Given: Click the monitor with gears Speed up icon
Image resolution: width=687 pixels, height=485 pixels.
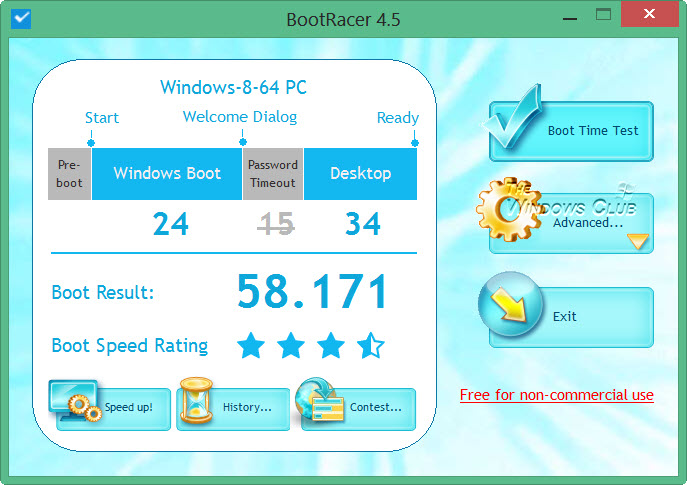Looking at the screenshot, I should click(75, 400).
